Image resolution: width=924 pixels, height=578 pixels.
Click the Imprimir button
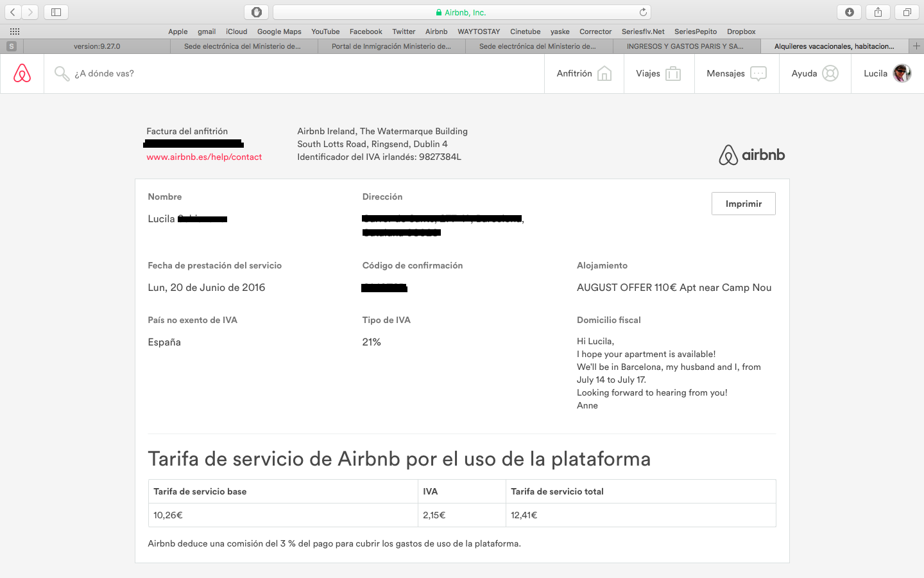click(744, 204)
